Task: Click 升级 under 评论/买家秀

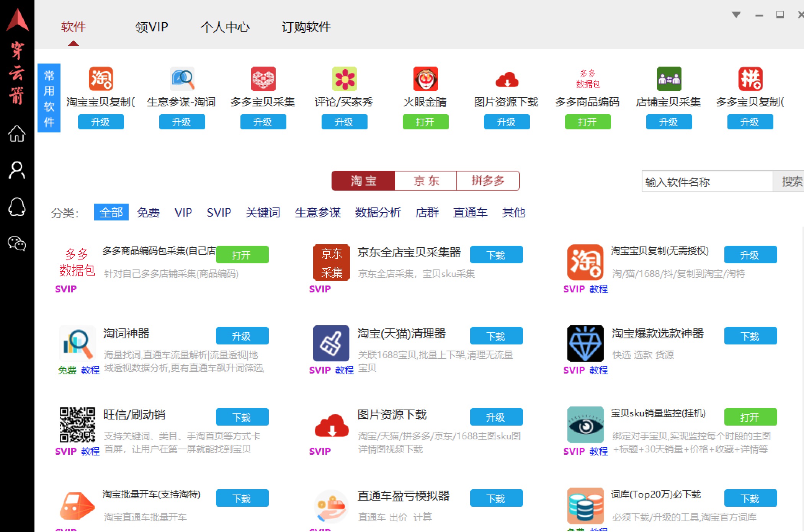Action: [x=345, y=122]
